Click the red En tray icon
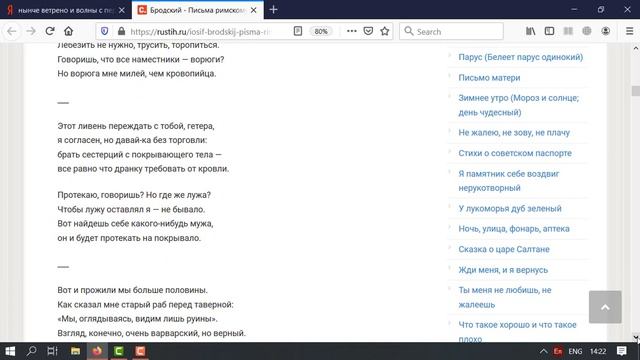The image size is (640, 360). click(558, 351)
